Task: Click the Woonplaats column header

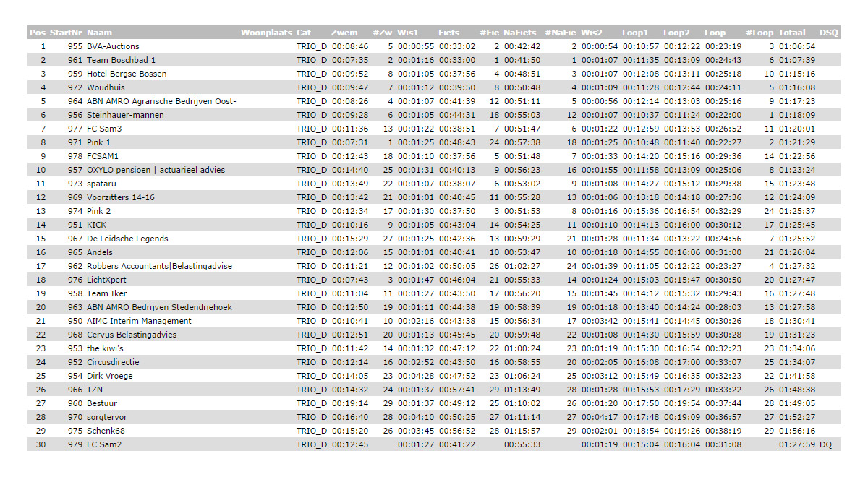Action: [266, 33]
